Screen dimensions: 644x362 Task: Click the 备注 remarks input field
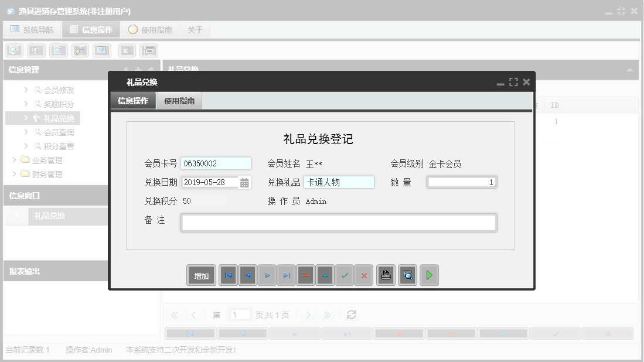[339, 223]
